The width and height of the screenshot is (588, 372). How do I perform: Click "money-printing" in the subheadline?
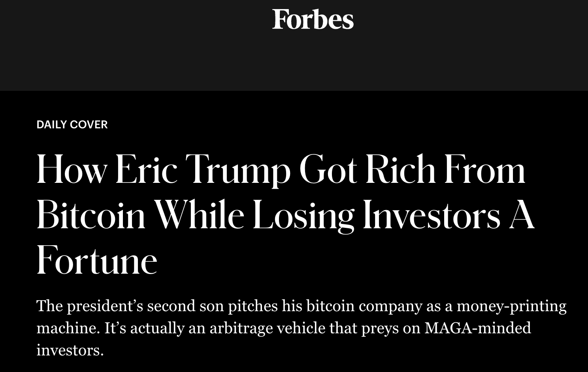511,306
